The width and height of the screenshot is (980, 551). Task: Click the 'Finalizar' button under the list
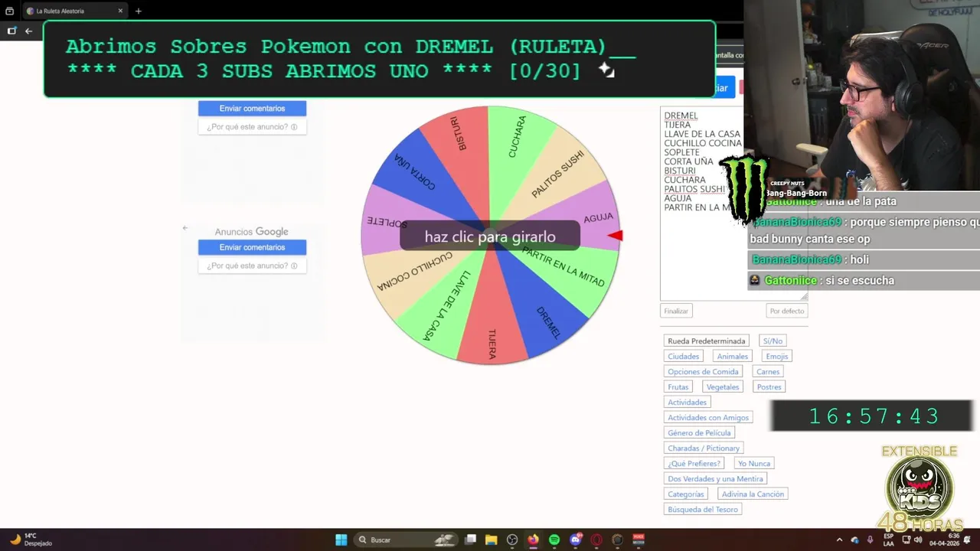pyautogui.click(x=676, y=311)
